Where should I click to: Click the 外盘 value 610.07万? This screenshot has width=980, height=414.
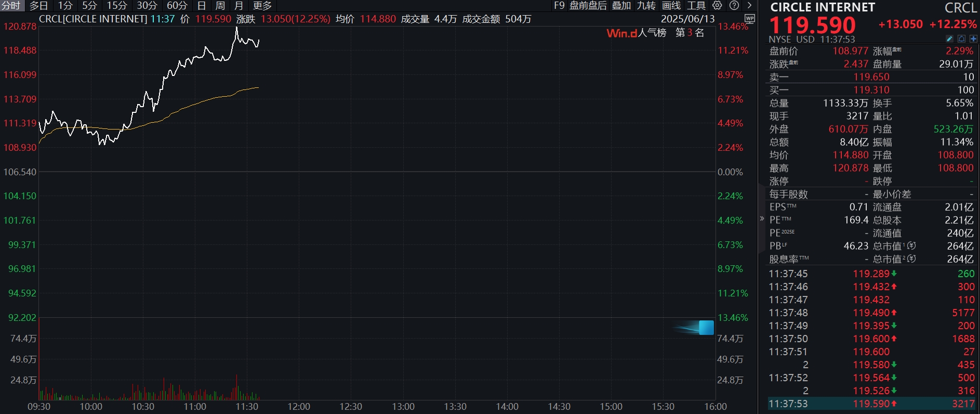tap(848, 129)
